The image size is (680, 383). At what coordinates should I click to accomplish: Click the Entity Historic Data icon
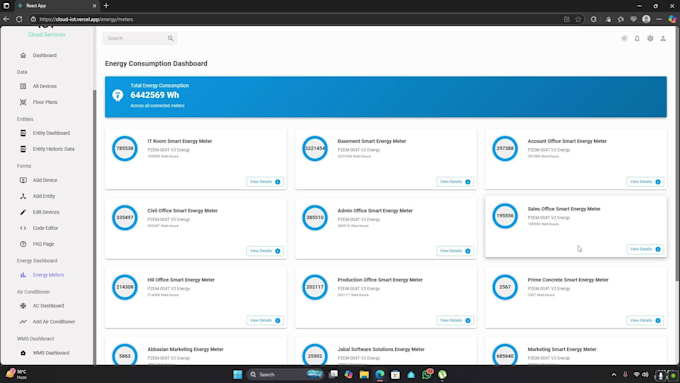(23, 149)
